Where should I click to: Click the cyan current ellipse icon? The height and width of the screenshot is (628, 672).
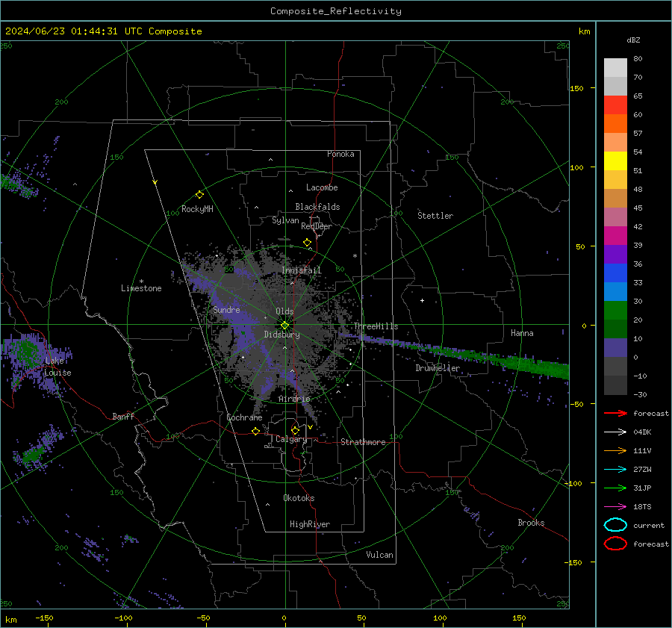pyautogui.click(x=615, y=525)
